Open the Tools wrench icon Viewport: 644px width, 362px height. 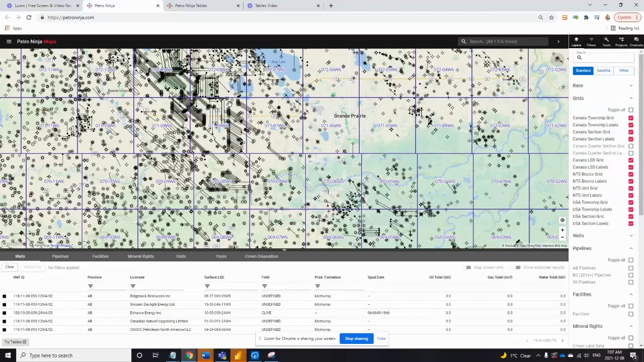pos(606,42)
